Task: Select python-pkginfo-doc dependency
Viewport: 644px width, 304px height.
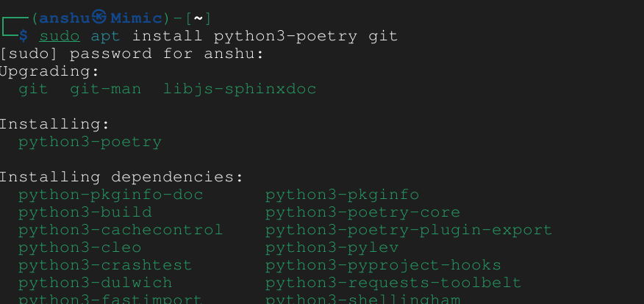Action: point(111,195)
